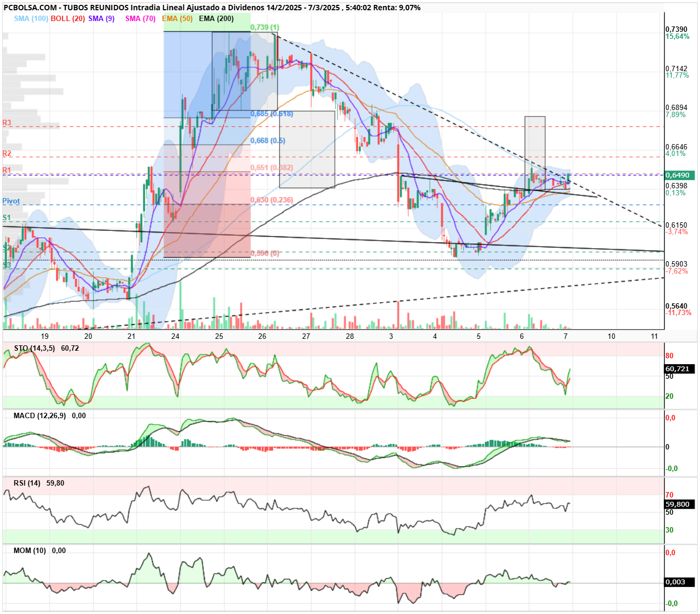The width and height of the screenshot is (700, 614).
Task: Select the 80 level on the stochastic scale
Action: [669, 356]
